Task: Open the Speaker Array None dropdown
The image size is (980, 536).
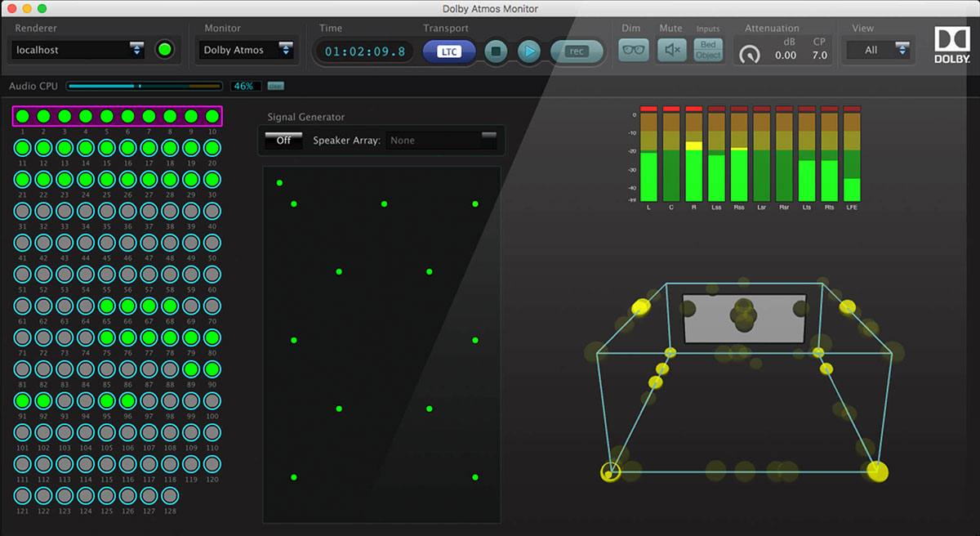Action: click(442, 141)
